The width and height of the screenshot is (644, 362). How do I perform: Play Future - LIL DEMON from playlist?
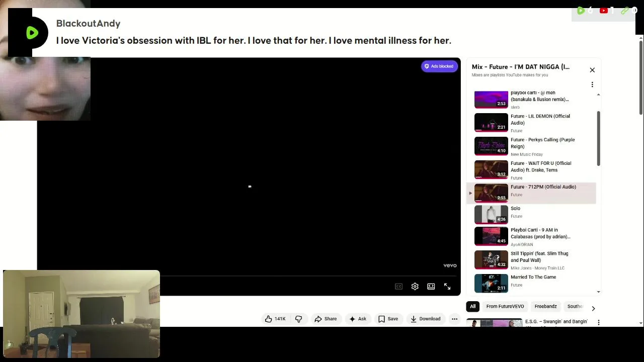point(531,123)
